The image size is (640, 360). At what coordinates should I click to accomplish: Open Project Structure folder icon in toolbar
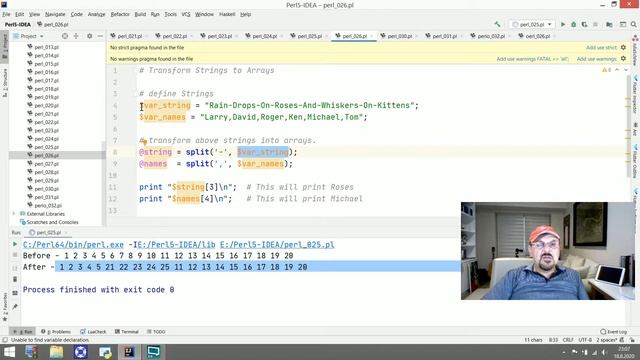(609, 24)
